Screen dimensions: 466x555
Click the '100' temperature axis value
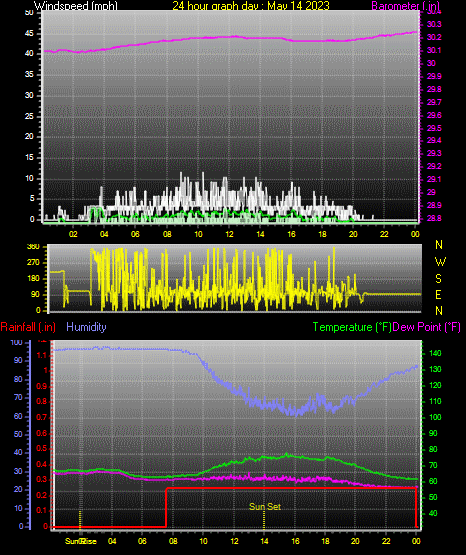(435, 417)
